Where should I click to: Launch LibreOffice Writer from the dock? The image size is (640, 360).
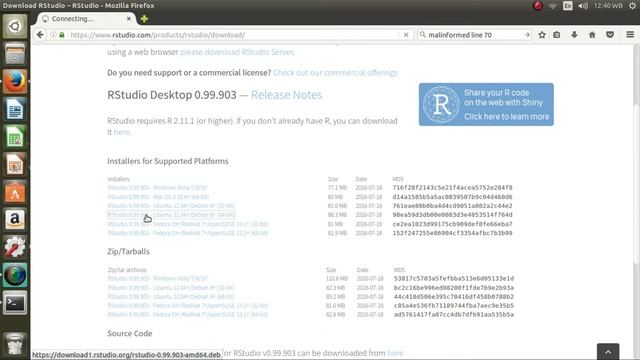(15, 109)
